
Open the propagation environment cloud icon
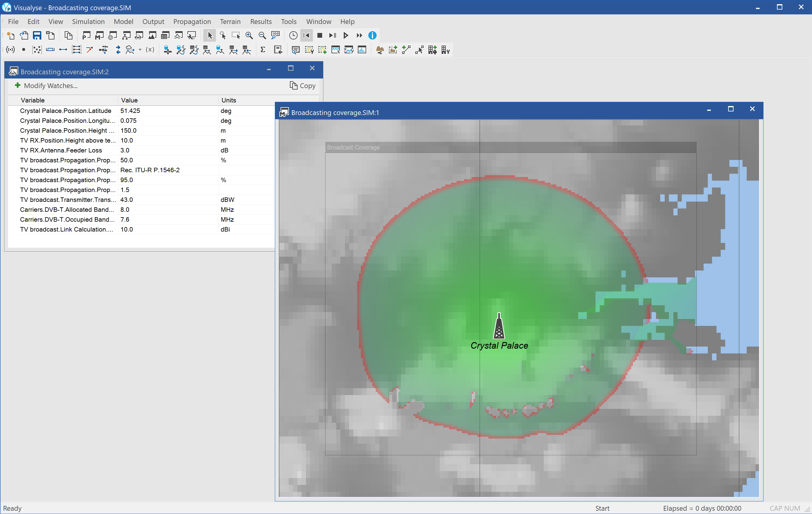click(x=130, y=50)
